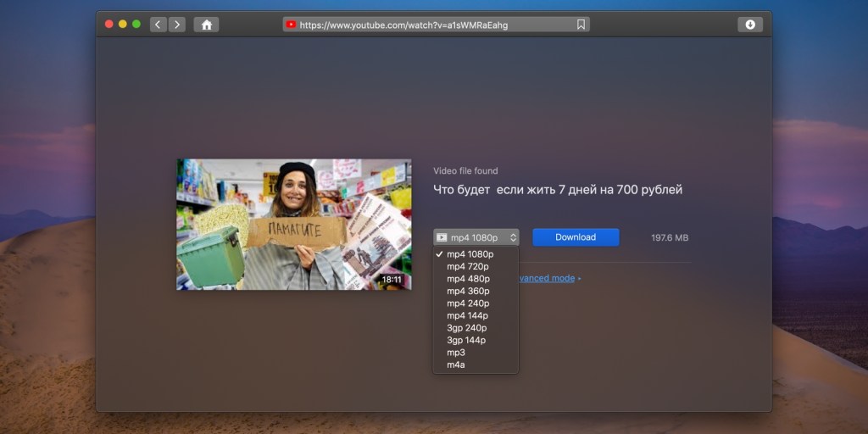Click the video thumbnail preview
Image resolution: width=868 pixels, height=434 pixels.
[x=293, y=225]
